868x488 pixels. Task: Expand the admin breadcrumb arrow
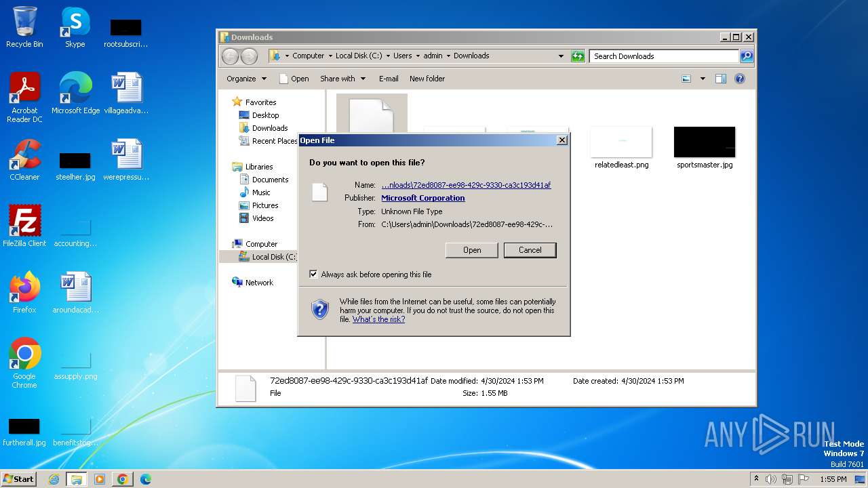click(x=448, y=56)
